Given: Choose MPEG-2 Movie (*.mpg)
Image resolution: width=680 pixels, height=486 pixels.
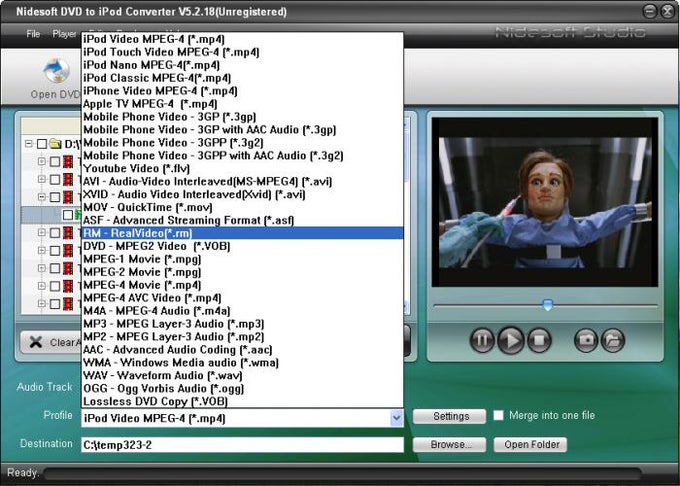Looking at the screenshot, I should 242,272.
